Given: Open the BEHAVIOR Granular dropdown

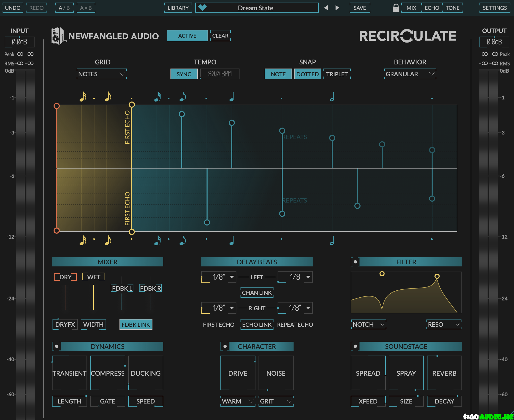Looking at the screenshot, I should 410,74.
